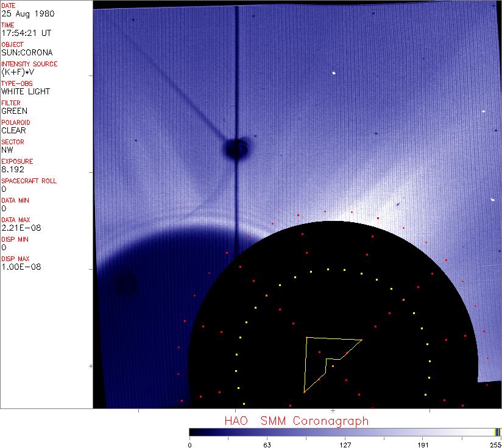
Task: Click the "HAO SMM Coronagraph" title text
Action: click(x=296, y=421)
